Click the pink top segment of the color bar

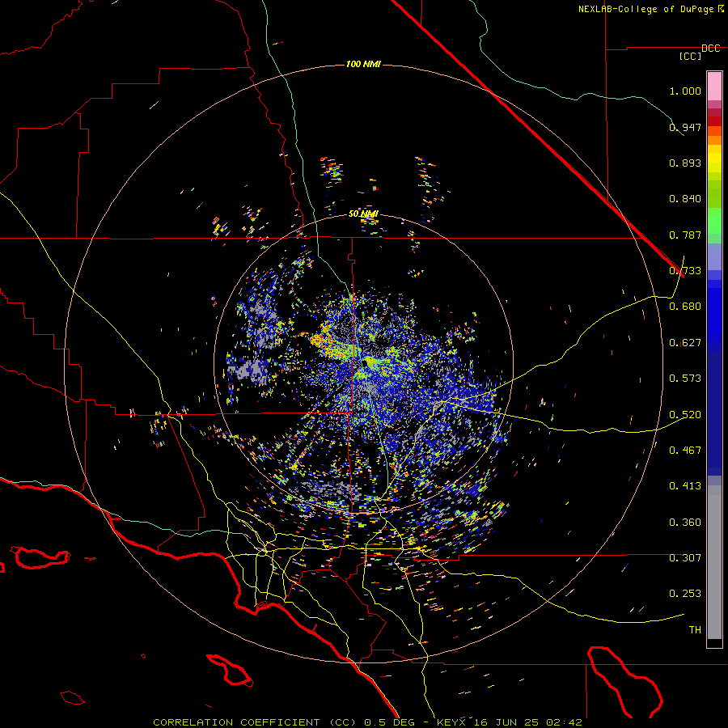pyautogui.click(x=714, y=87)
